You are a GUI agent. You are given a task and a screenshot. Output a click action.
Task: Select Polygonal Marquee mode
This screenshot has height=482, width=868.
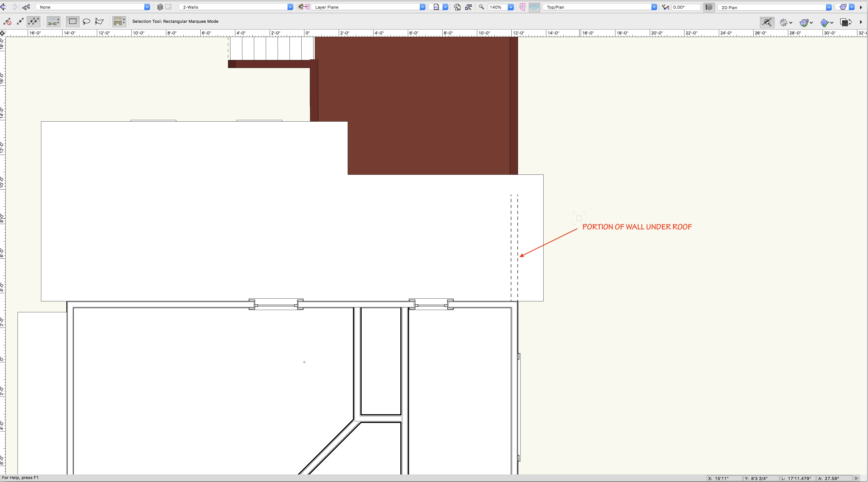coord(99,21)
